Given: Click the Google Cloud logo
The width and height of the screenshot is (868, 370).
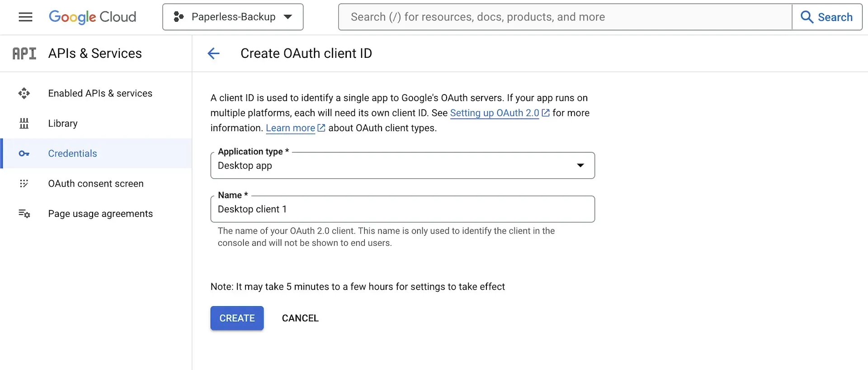Looking at the screenshot, I should [92, 17].
